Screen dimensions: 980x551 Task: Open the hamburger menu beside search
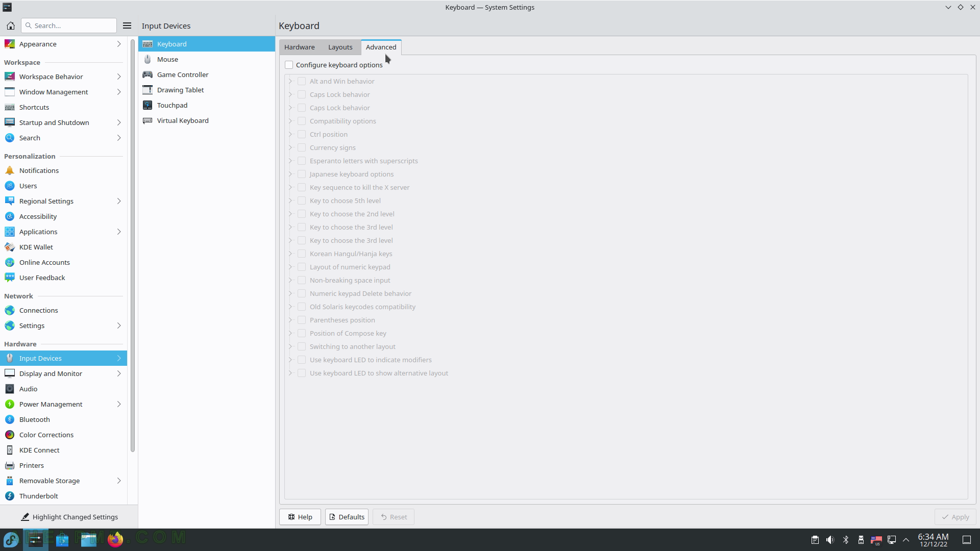(127, 26)
